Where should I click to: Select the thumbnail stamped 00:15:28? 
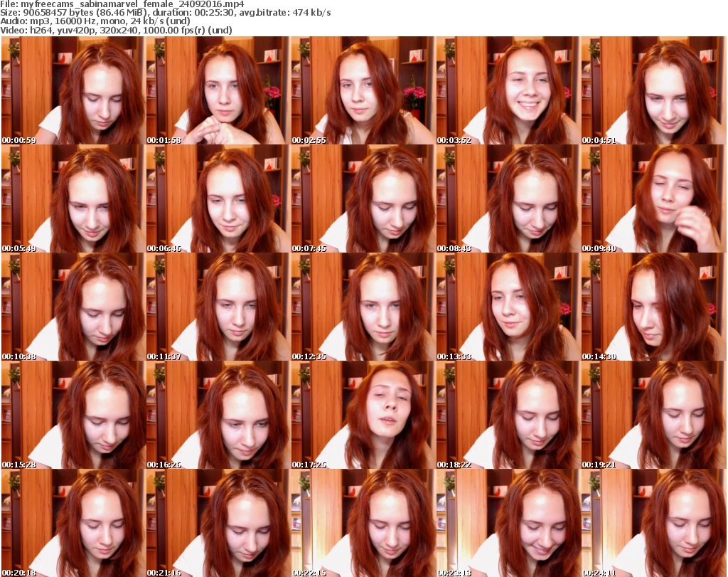coord(73,415)
